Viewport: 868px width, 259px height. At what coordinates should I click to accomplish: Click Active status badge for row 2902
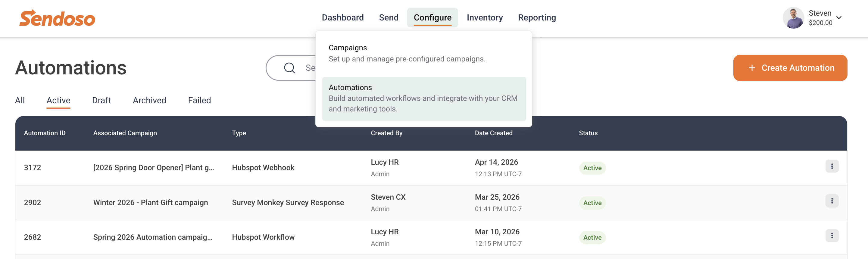point(592,203)
